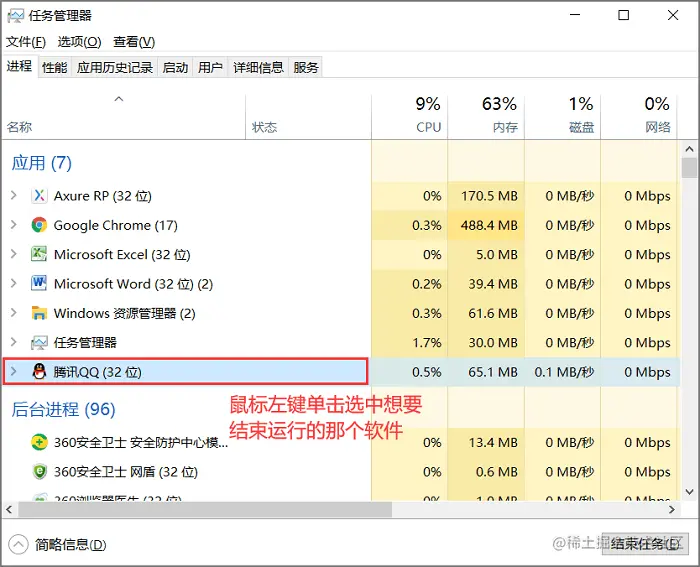Screen dimensions: 700x567
Task: Expand the Axure RP process group
Action: point(13,196)
